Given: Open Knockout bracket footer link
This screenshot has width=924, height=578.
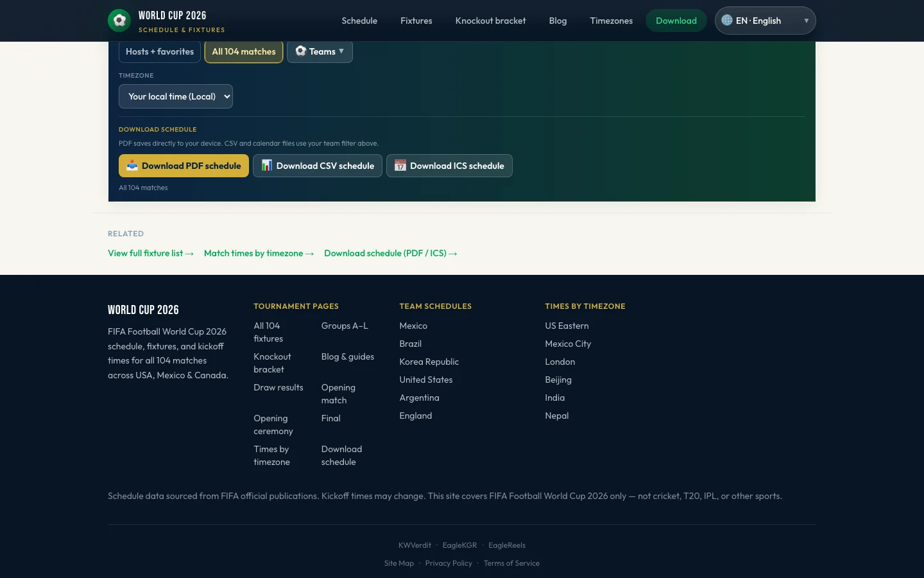Looking at the screenshot, I should [x=272, y=363].
